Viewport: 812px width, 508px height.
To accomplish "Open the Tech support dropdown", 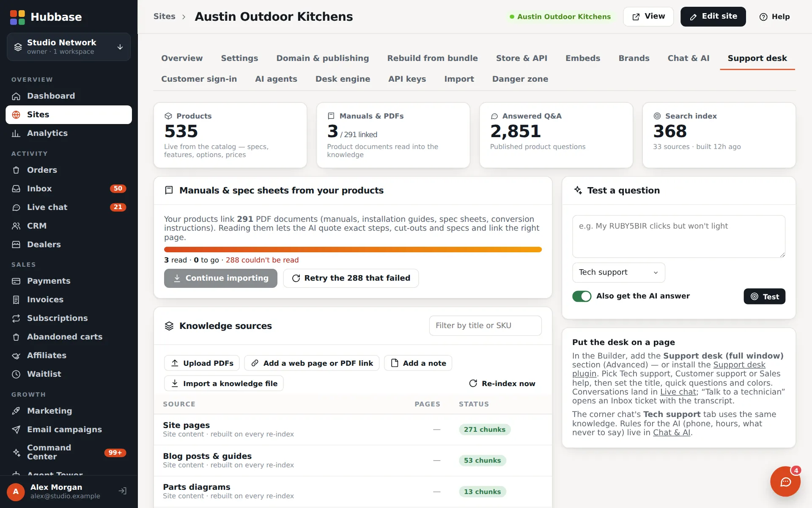I will [619, 273].
